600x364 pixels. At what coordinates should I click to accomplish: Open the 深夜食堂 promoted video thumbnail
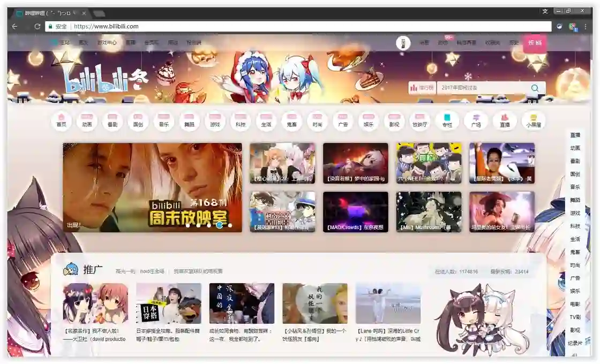click(242, 303)
